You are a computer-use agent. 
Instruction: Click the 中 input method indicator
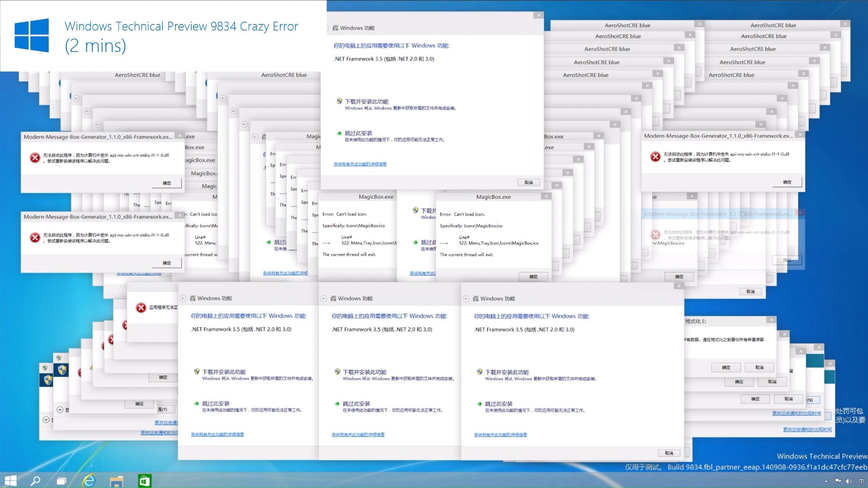(x=861, y=481)
